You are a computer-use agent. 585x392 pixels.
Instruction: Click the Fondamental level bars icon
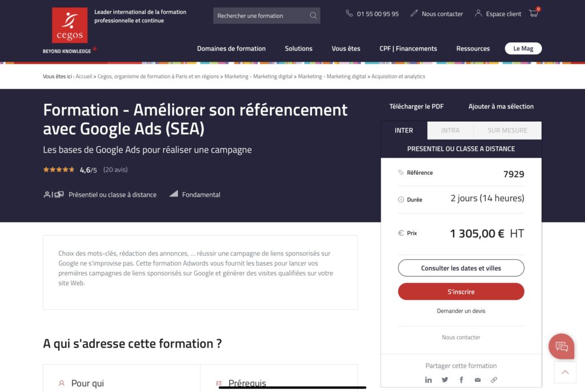tap(174, 194)
